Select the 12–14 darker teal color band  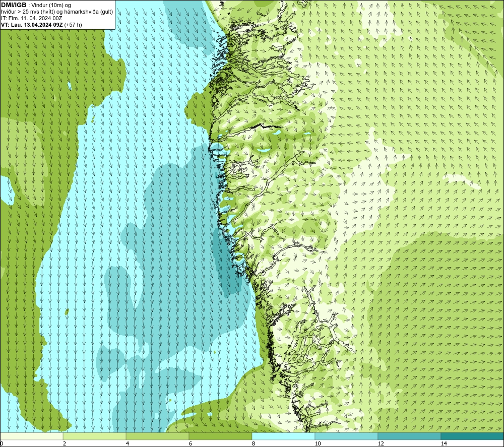(x=409, y=436)
